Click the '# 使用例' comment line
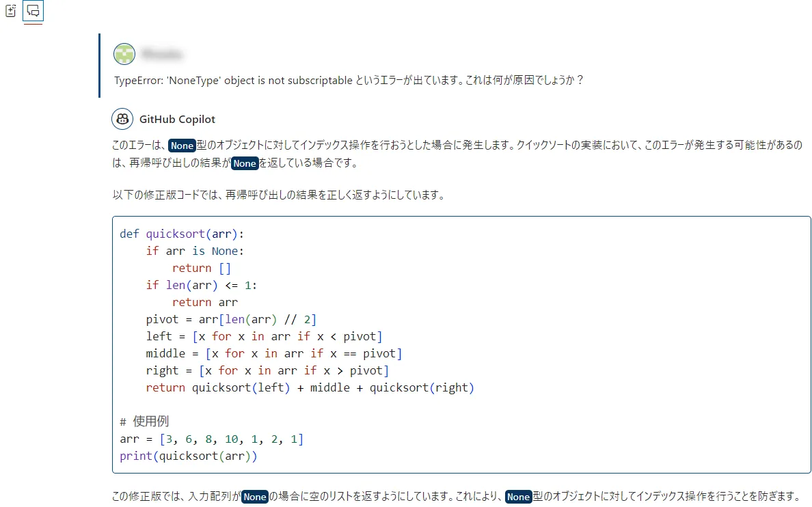The image size is (812, 507). tap(144, 422)
